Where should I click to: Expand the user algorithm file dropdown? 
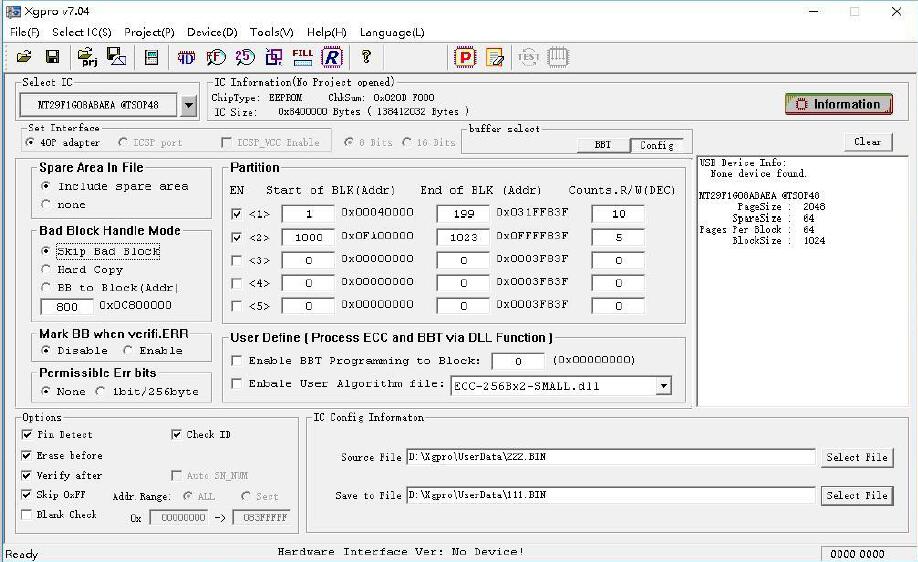[663, 386]
